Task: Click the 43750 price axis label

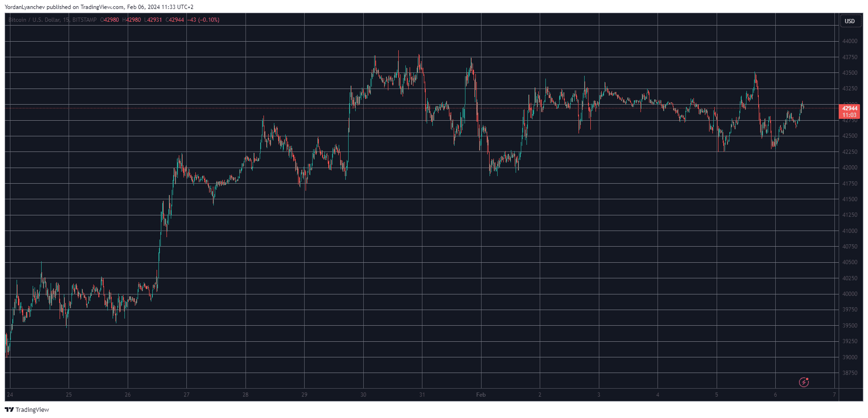Action: [850, 57]
